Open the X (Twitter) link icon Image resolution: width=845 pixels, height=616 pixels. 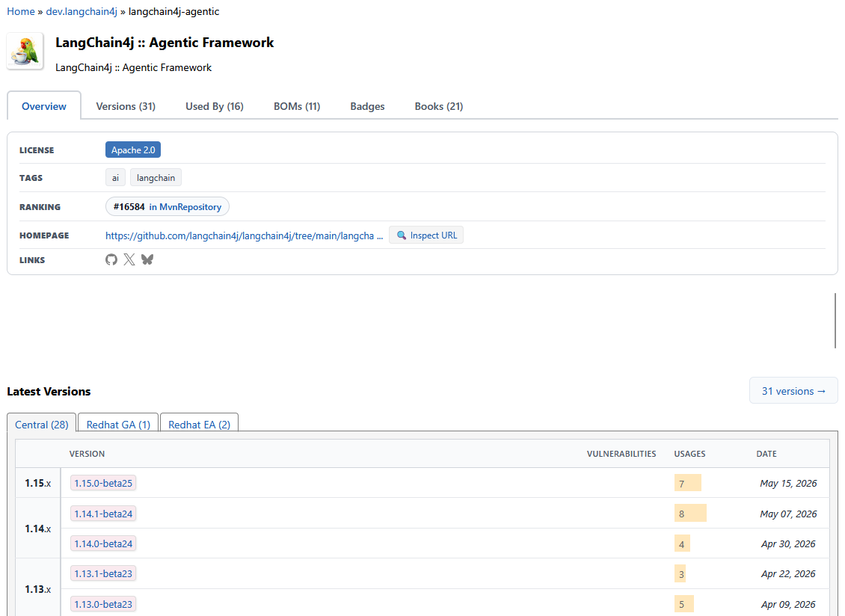click(x=129, y=259)
